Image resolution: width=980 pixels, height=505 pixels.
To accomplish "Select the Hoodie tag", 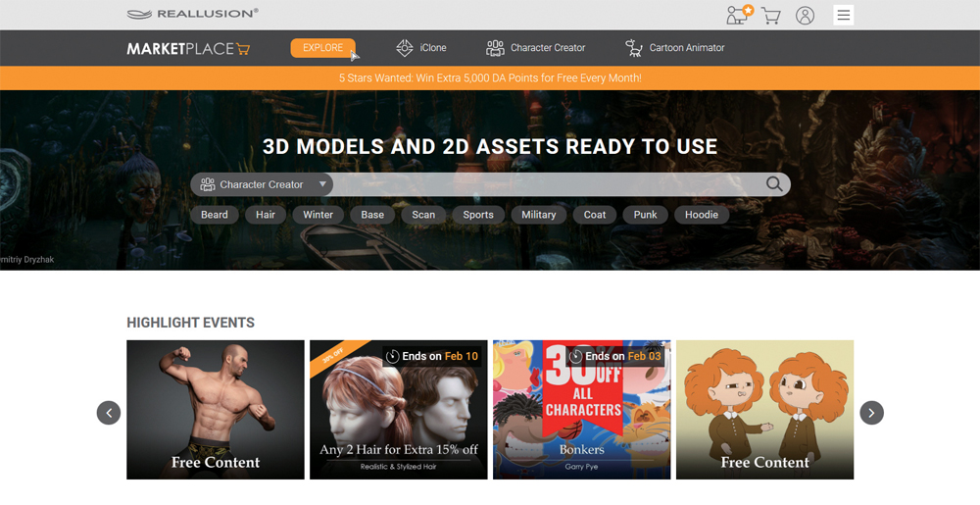I will click(702, 215).
